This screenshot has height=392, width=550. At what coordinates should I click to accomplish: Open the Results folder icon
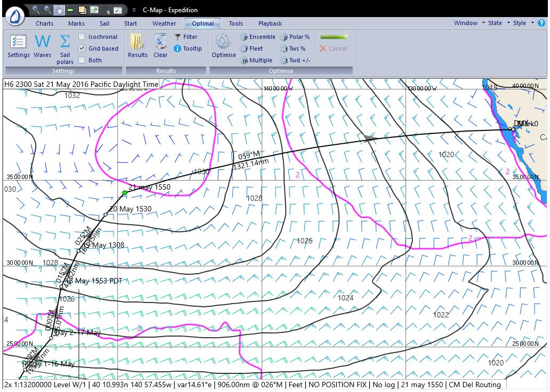[x=137, y=42]
